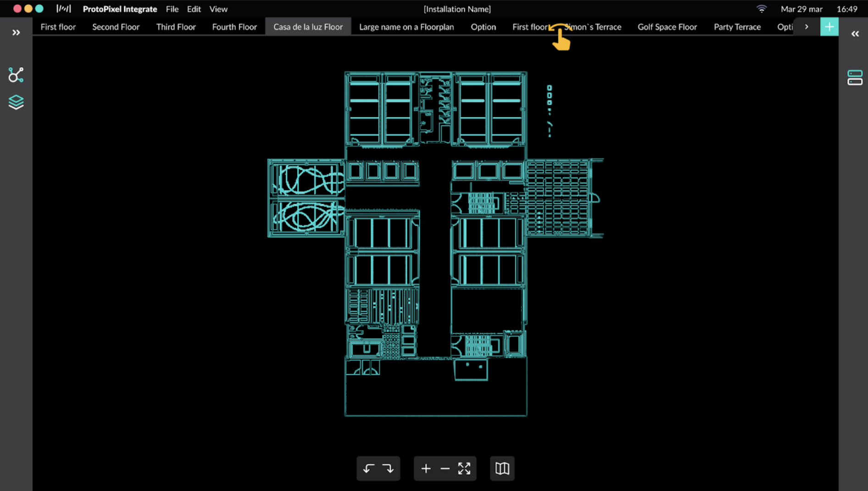The image size is (868, 491).
Task: Click the Wi-Fi icon in the menu bar
Action: click(762, 8)
